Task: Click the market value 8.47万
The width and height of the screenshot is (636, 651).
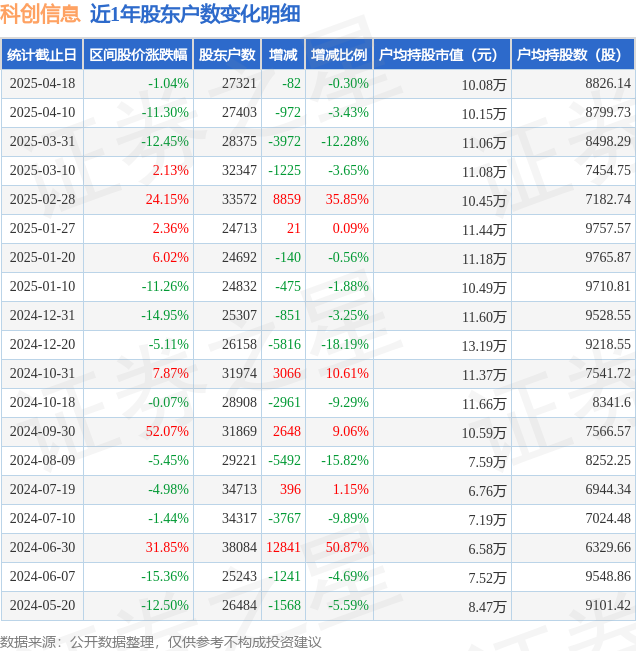Action: coord(487,607)
